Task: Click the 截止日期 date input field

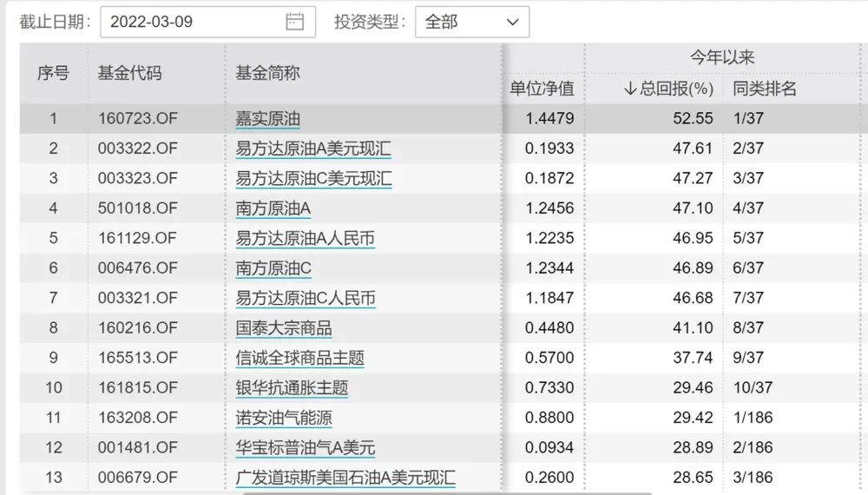Action: pyautogui.click(x=207, y=23)
